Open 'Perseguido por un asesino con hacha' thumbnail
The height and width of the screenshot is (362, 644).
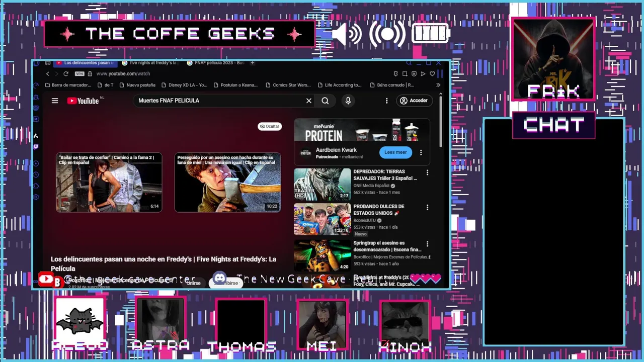227,183
